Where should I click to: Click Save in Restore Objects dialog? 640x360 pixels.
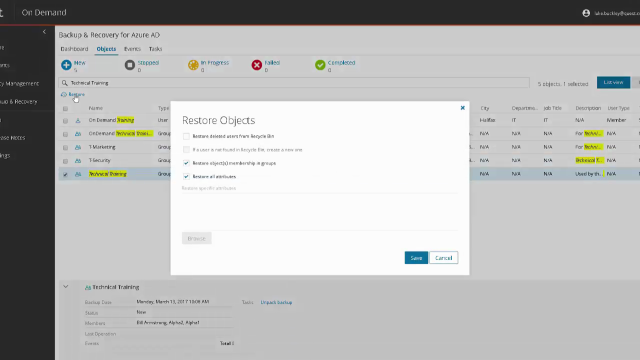(x=416, y=258)
